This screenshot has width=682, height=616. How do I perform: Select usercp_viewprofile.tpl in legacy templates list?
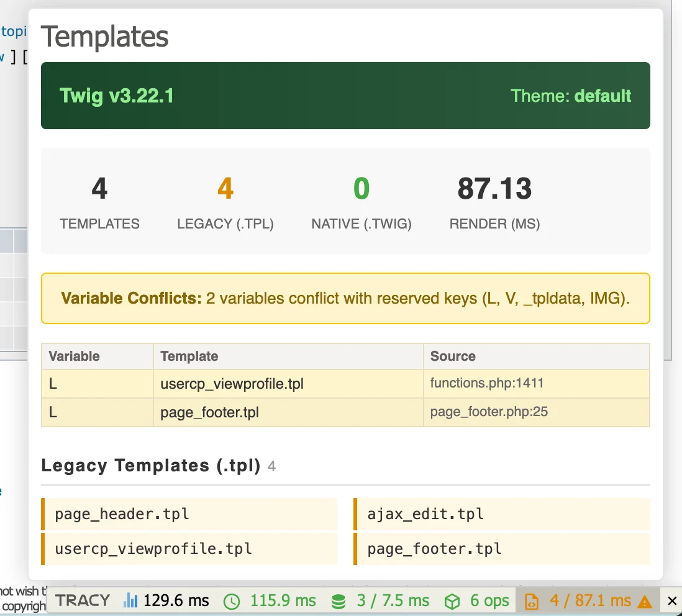(189, 548)
